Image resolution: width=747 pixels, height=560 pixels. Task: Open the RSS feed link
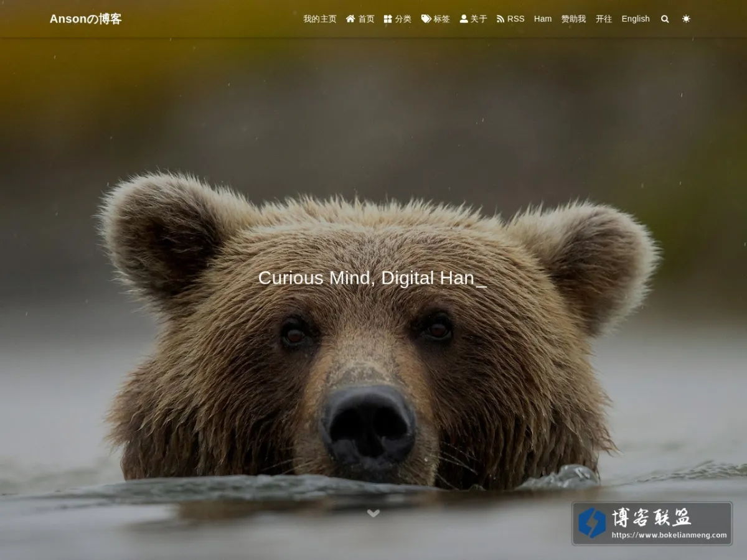click(510, 19)
